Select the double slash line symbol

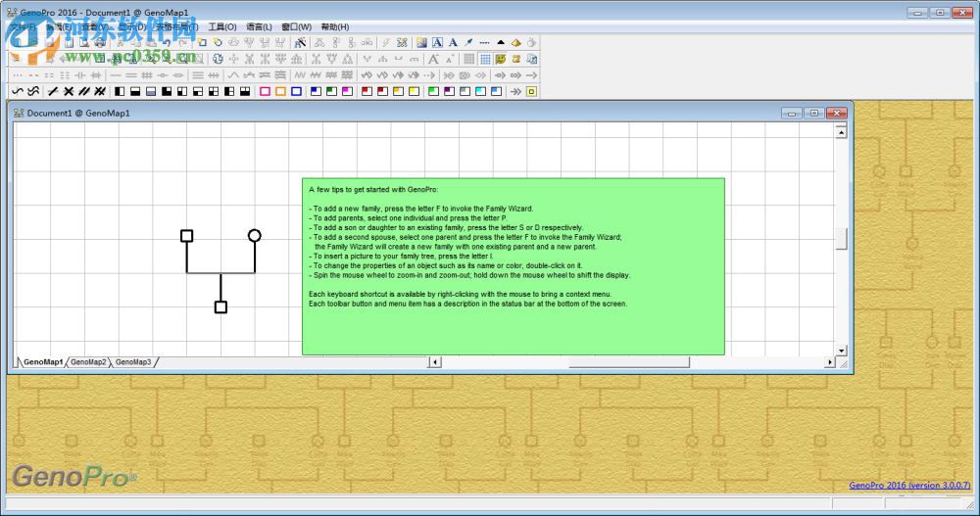tap(83, 91)
